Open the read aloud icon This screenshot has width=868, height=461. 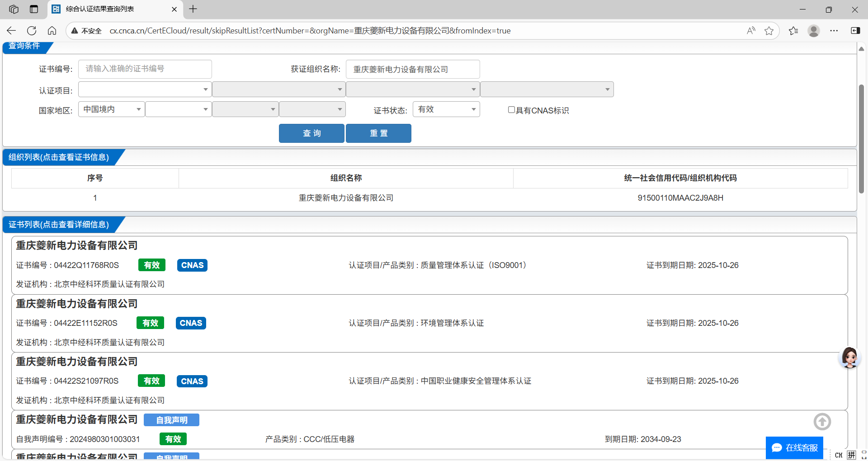pos(751,31)
